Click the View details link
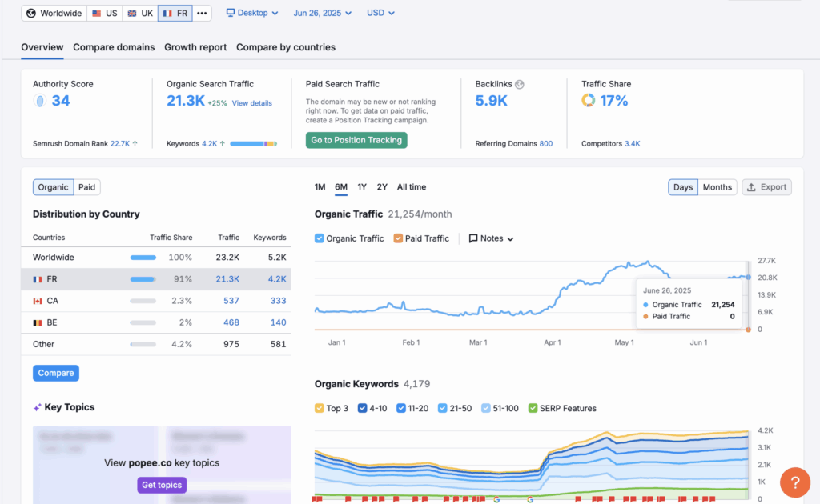This screenshot has width=820, height=504. (252, 103)
